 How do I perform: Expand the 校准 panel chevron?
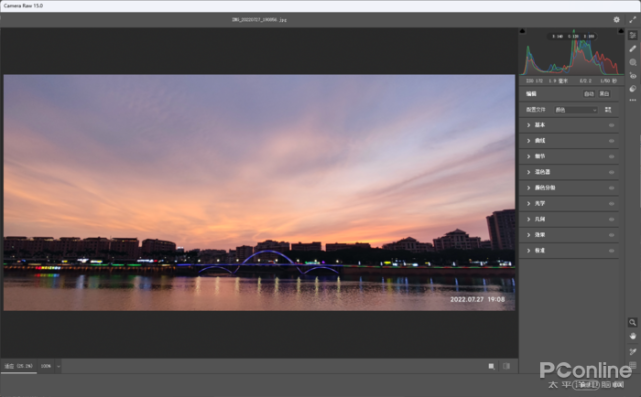(x=529, y=251)
